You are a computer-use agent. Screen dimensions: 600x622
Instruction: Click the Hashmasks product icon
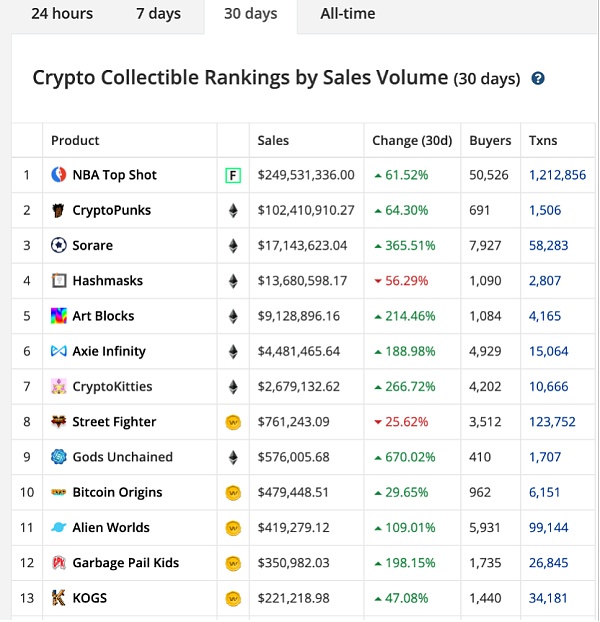[59, 281]
